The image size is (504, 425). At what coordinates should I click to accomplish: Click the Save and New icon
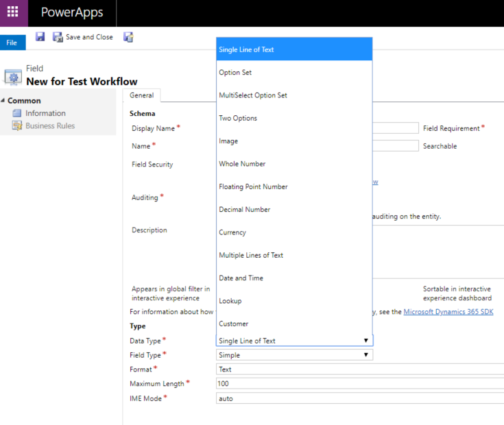(128, 37)
